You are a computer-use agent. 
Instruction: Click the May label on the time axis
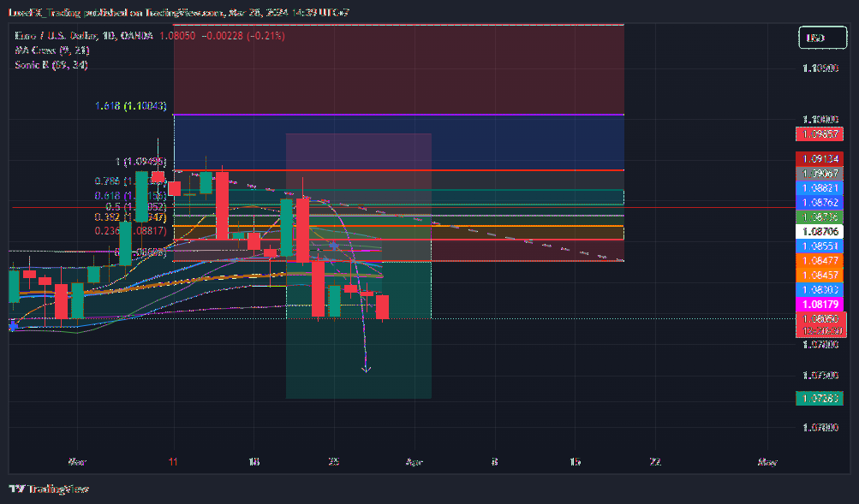pos(767,462)
